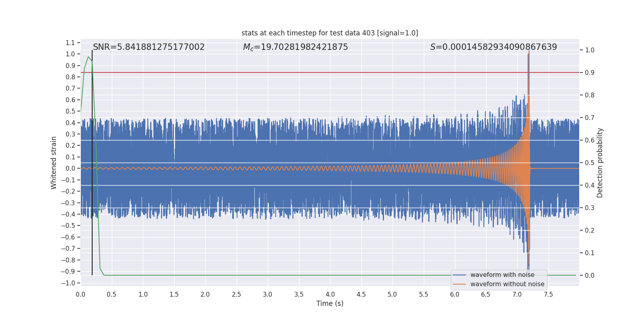This screenshot has width=644, height=322.
Task: Click the chirp mass Mc annotation
Action: (x=295, y=47)
